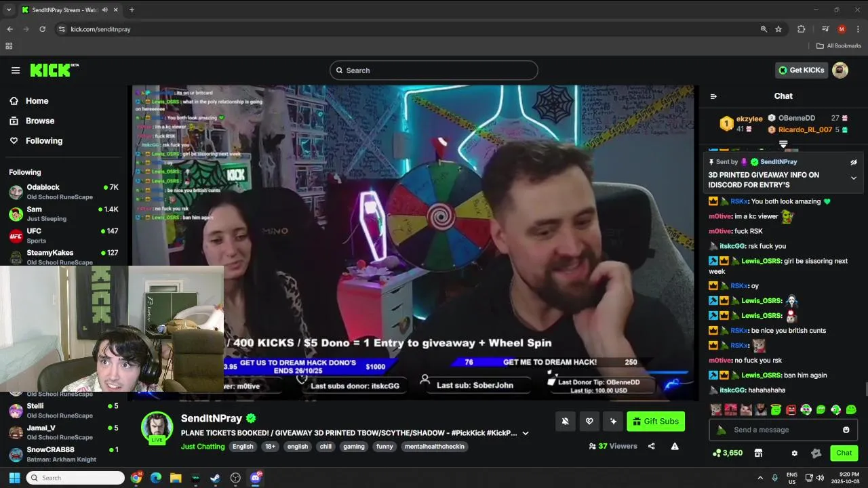Reload the page with the refresh icon
The width and height of the screenshot is (868, 488).
42,29
